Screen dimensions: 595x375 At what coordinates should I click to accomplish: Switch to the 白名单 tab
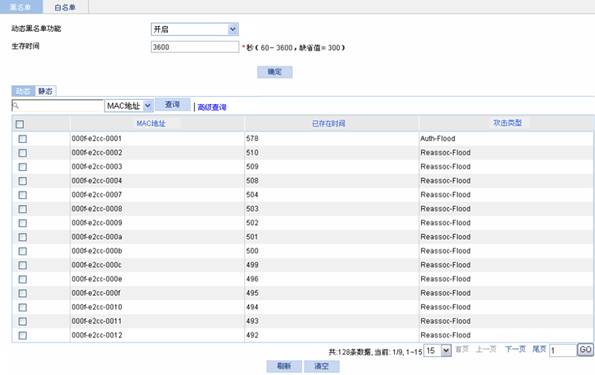click(x=65, y=7)
